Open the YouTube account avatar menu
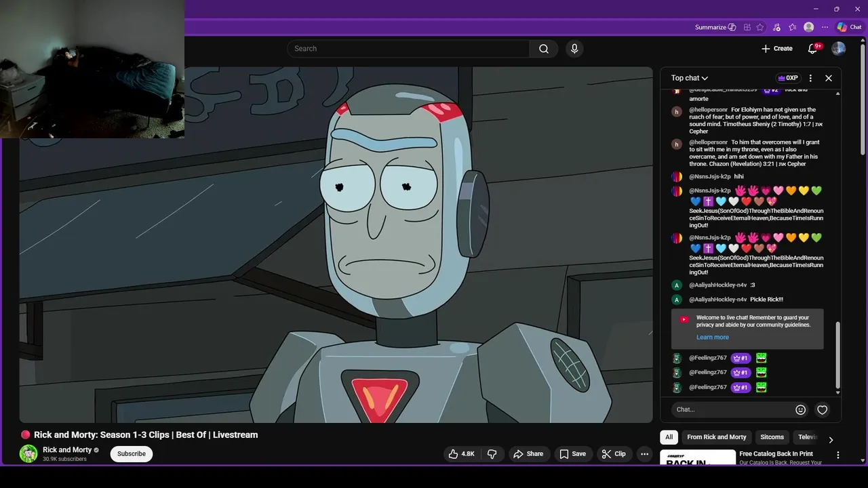This screenshot has height=488, width=868. pyautogui.click(x=839, y=49)
